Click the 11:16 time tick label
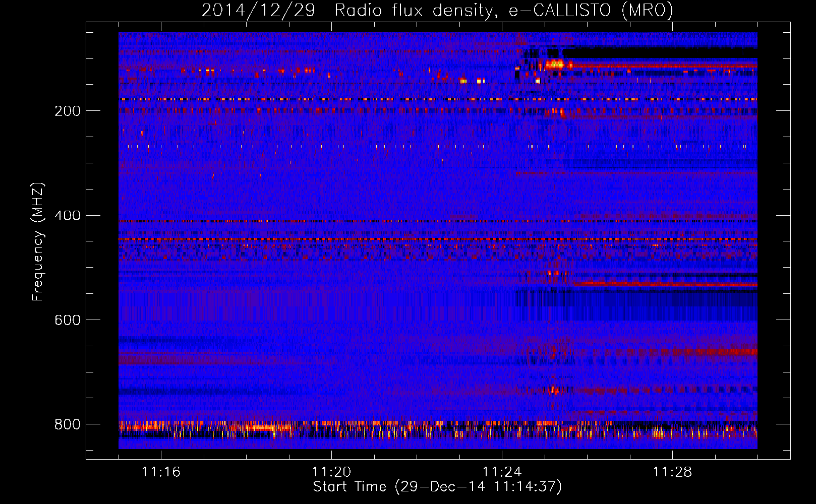 coord(161,472)
